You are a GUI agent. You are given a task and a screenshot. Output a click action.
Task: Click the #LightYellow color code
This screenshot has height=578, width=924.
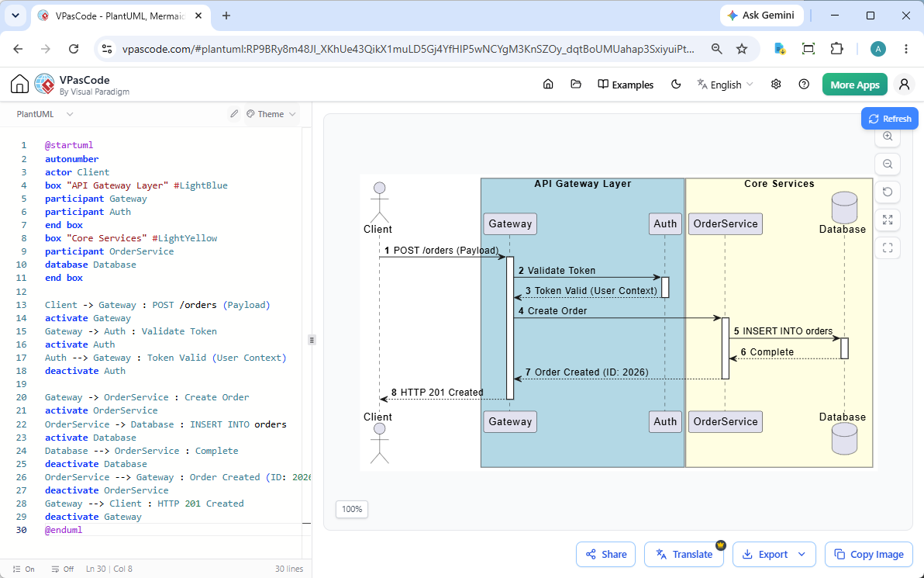184,238
